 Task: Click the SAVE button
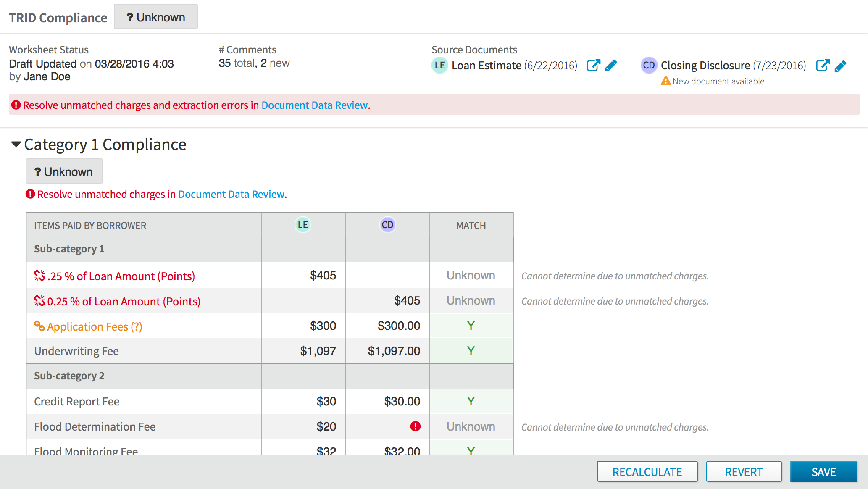coord(823,472)
